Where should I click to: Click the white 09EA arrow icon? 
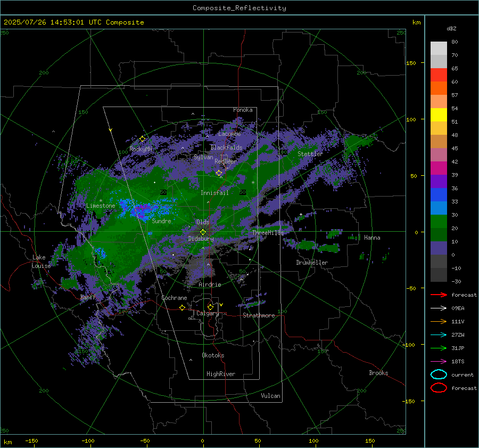[x=439, y=308]
